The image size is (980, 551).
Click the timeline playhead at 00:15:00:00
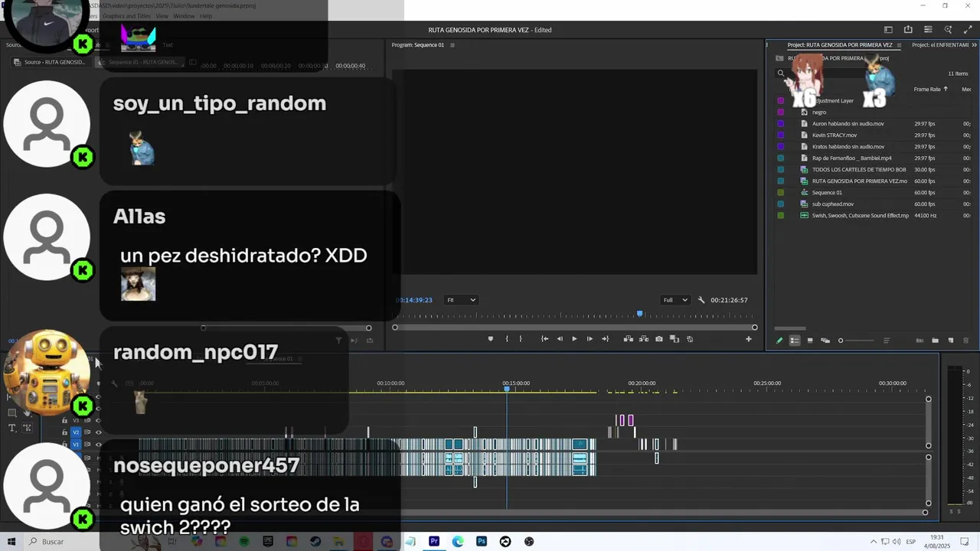(507, 390)
